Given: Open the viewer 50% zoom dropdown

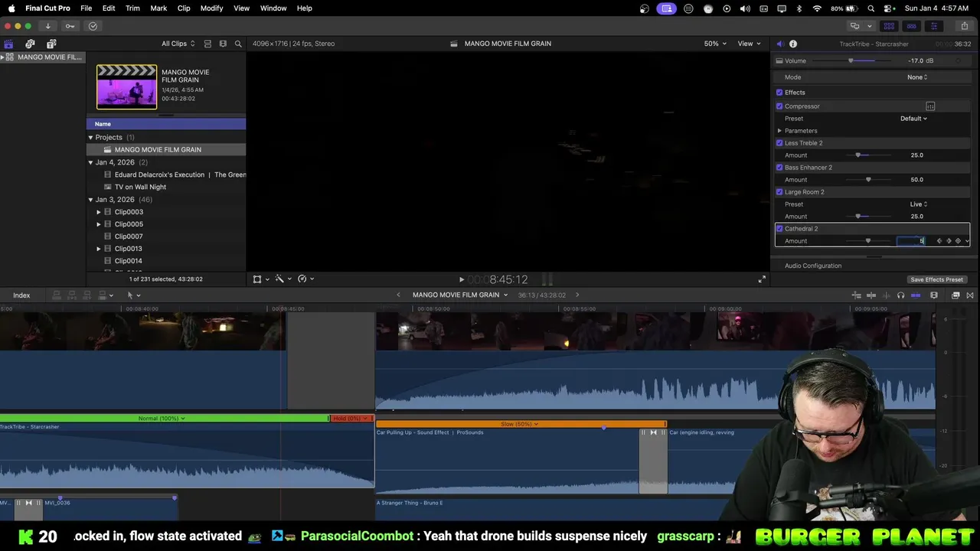Looking at the screenshot, I should (716, 44).
